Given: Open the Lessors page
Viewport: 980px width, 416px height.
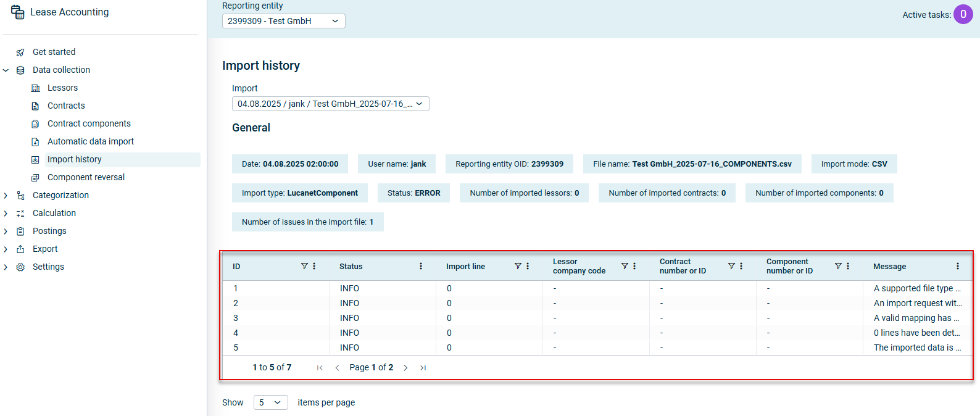Looking at the screenshot, I should pyautogui.click(x=63, y=88).
